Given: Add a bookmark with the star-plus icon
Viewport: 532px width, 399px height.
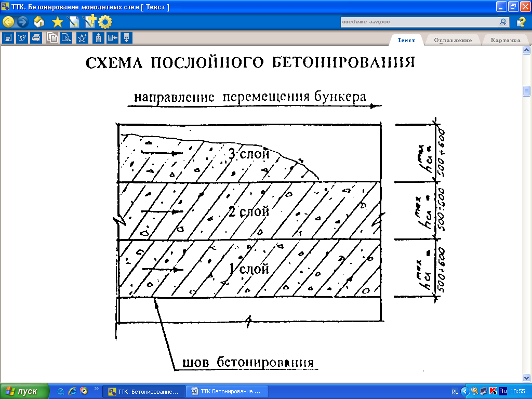Looking at the screenshot, I should click(82, 37).
